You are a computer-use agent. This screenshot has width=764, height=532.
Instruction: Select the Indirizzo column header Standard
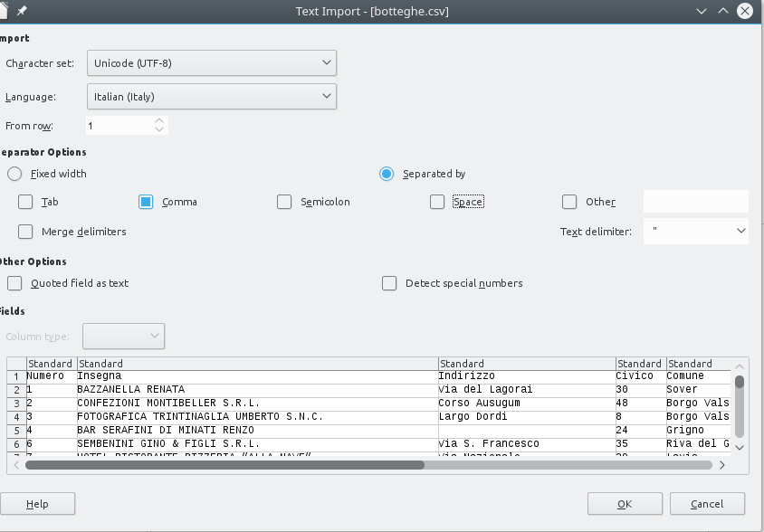527,364
